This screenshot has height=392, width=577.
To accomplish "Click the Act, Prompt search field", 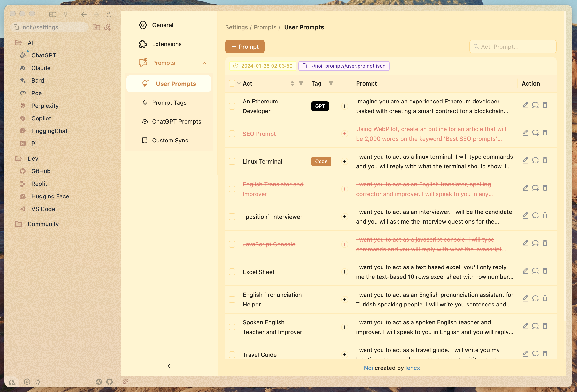I will 513,47.
